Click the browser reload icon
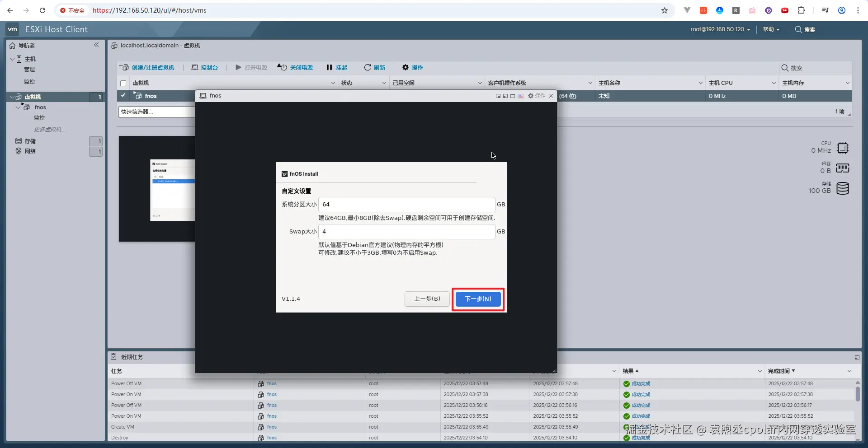Screen dimensions: 868x448 [42, 10]
